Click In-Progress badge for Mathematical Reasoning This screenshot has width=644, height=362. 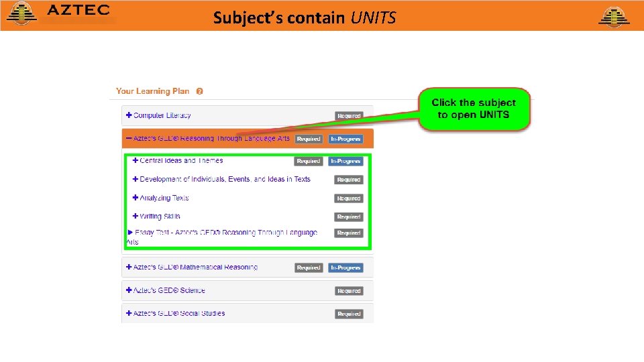tap(345, 268)
